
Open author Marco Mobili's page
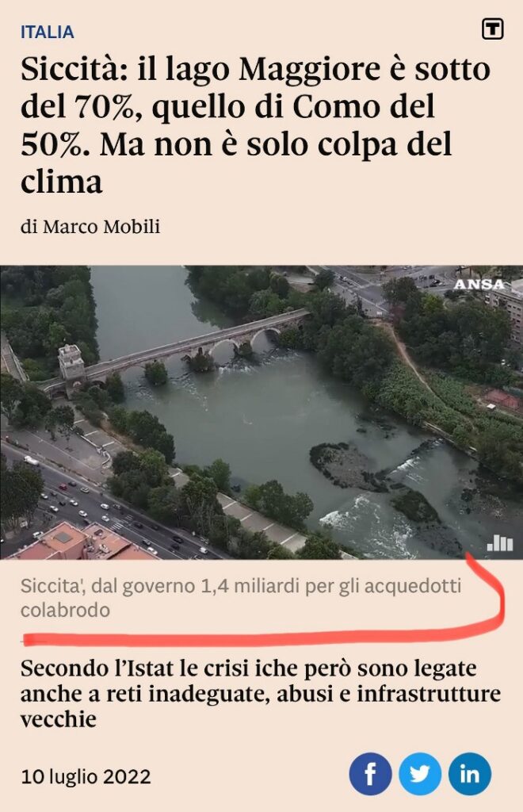(101, 227)
